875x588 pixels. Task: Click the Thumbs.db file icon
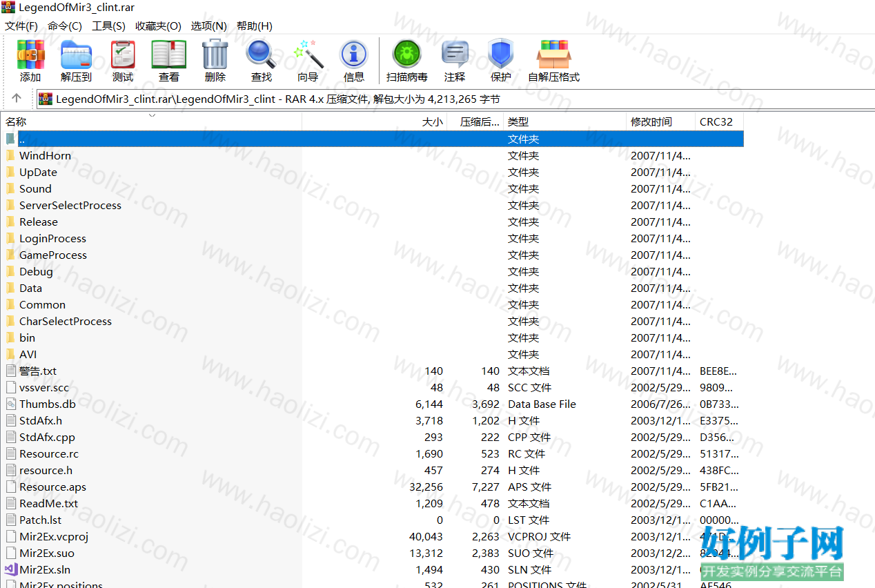10,404
